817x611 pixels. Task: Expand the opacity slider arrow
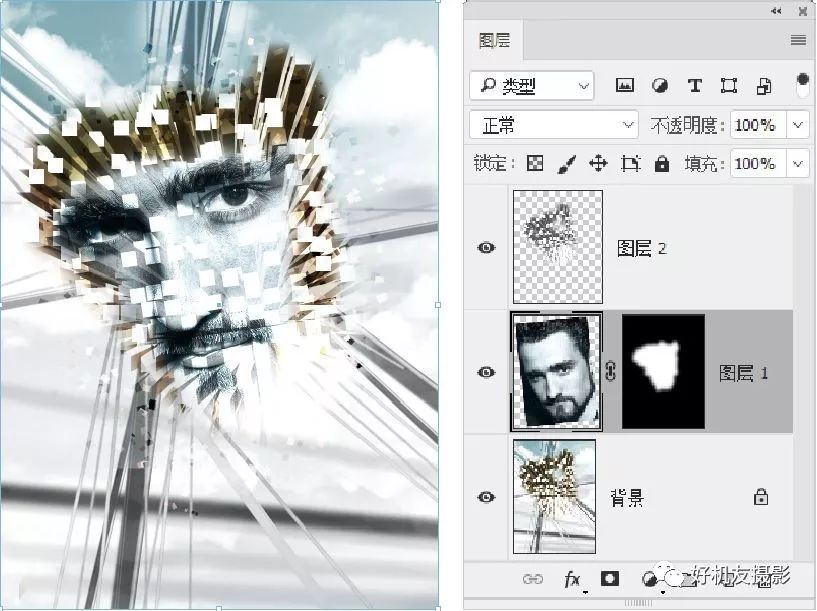click(798, 125)
